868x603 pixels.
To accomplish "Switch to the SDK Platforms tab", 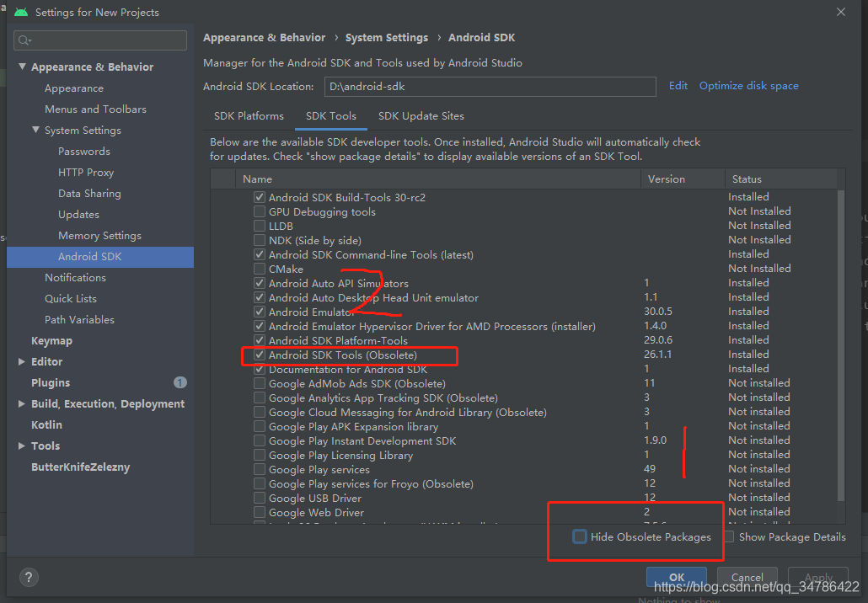I will [249, 116].
